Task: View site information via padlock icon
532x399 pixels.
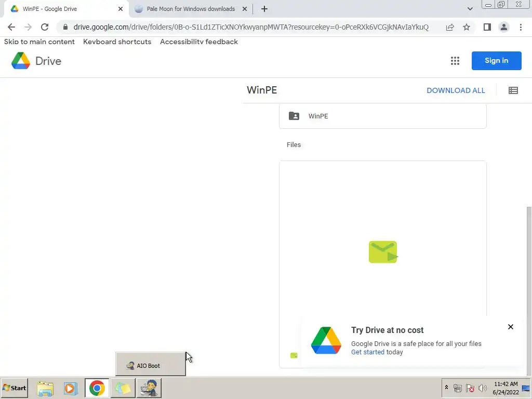Action: [65, 27]
